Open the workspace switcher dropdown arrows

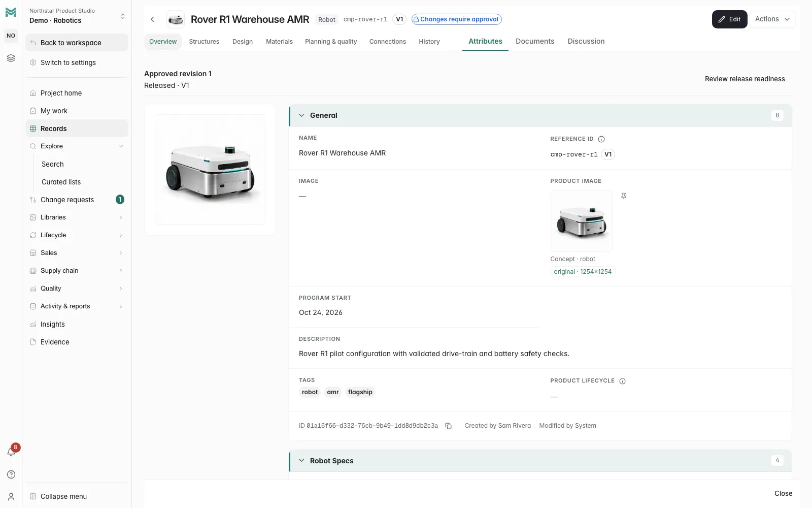123,16
